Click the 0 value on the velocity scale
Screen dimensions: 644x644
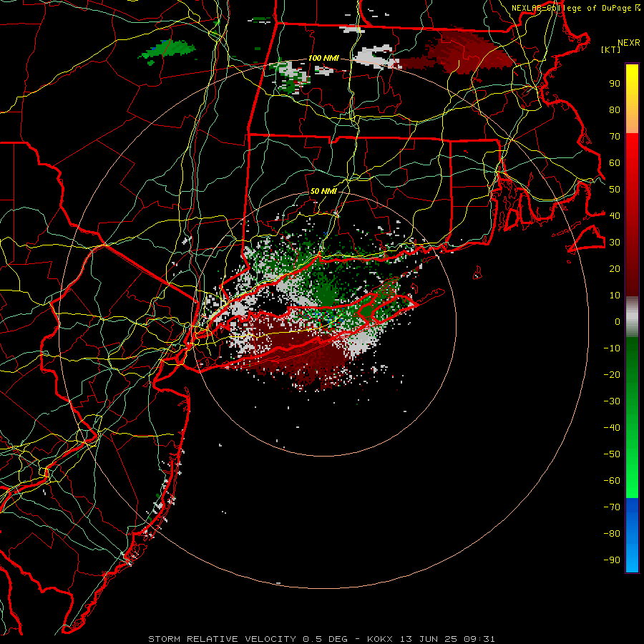(618, 322)
